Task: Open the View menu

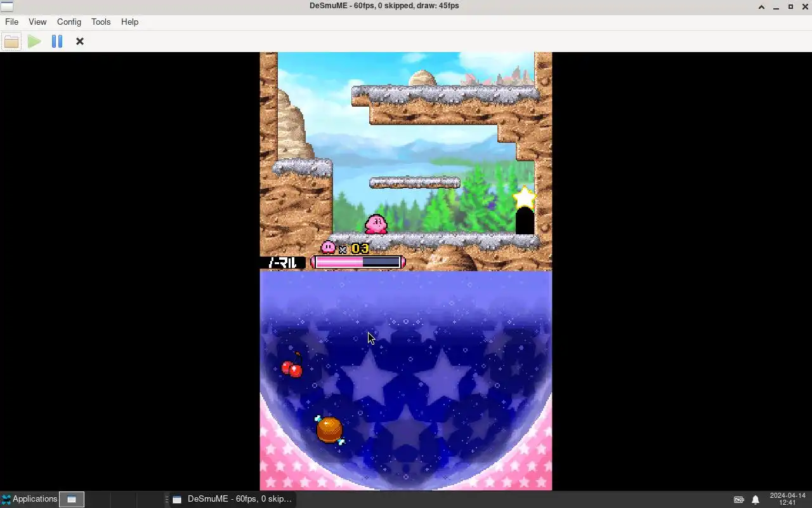Action: click(x=37, y=22)
